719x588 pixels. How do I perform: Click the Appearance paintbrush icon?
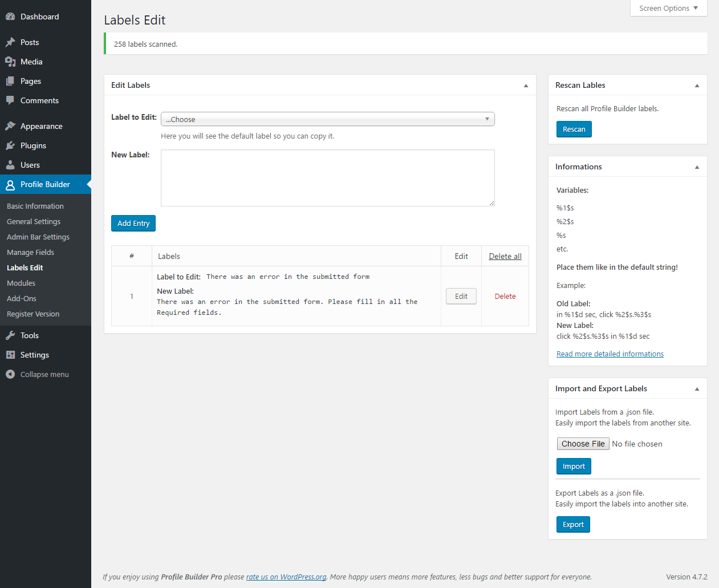pyautogui.click(x=10, y=126)
